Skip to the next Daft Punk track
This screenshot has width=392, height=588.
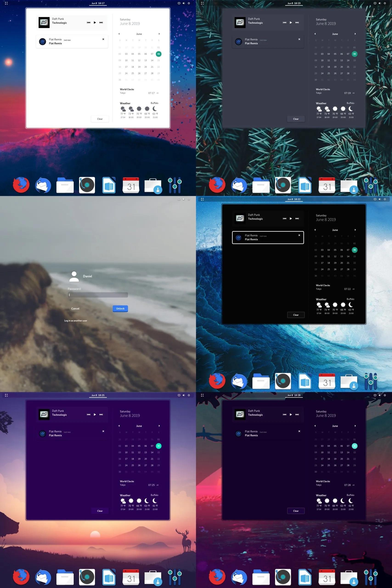101,23
